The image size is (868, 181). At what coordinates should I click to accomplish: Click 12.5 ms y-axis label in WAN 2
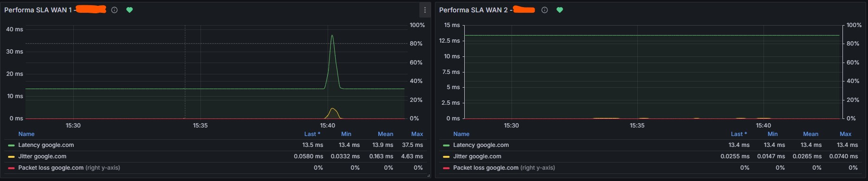[x=449, y=41]
